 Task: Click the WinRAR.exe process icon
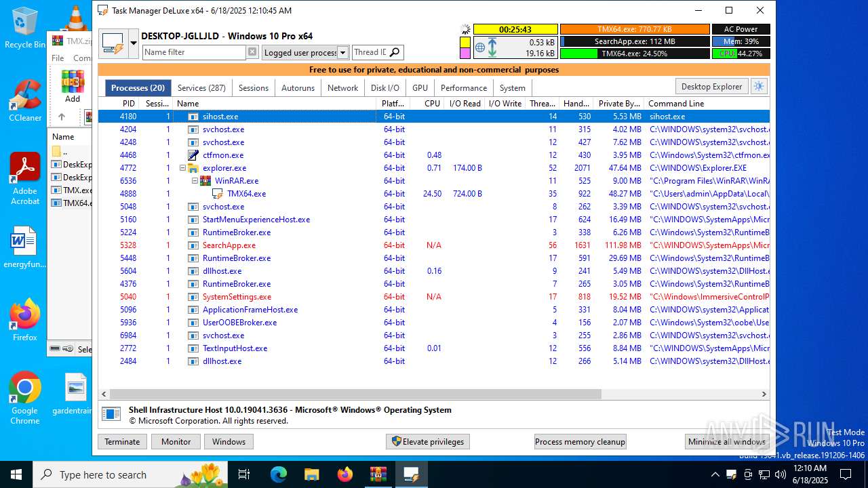pos(205,181)
